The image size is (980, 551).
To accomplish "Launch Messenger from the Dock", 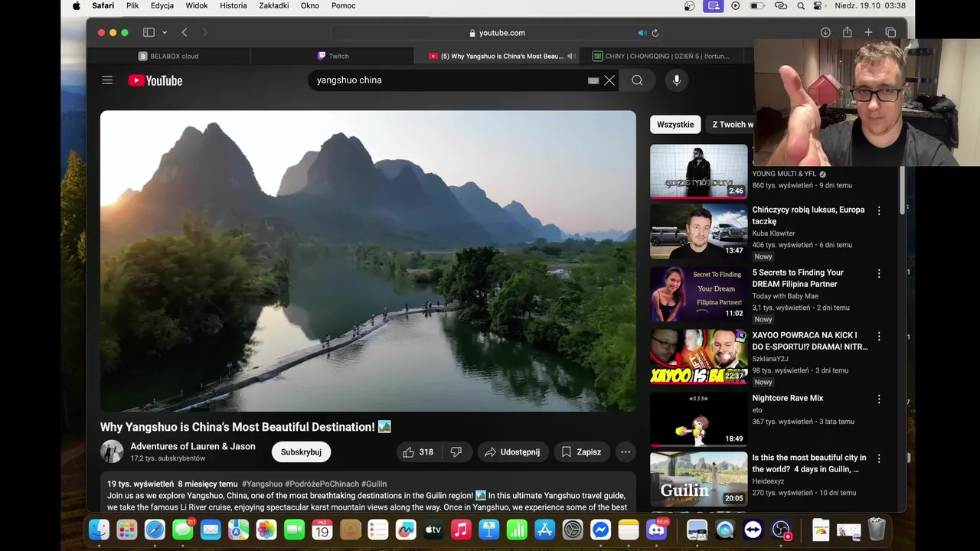I will pos(601,529).
